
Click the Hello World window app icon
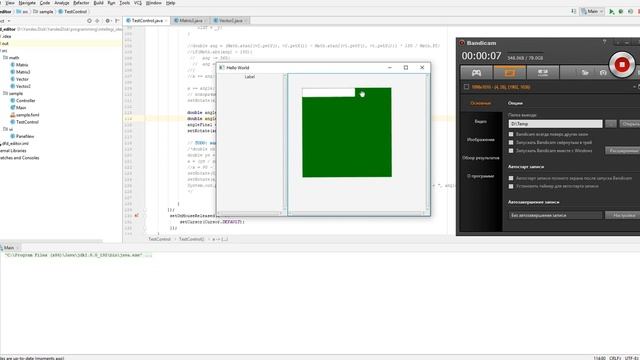[x=222, y=68]
